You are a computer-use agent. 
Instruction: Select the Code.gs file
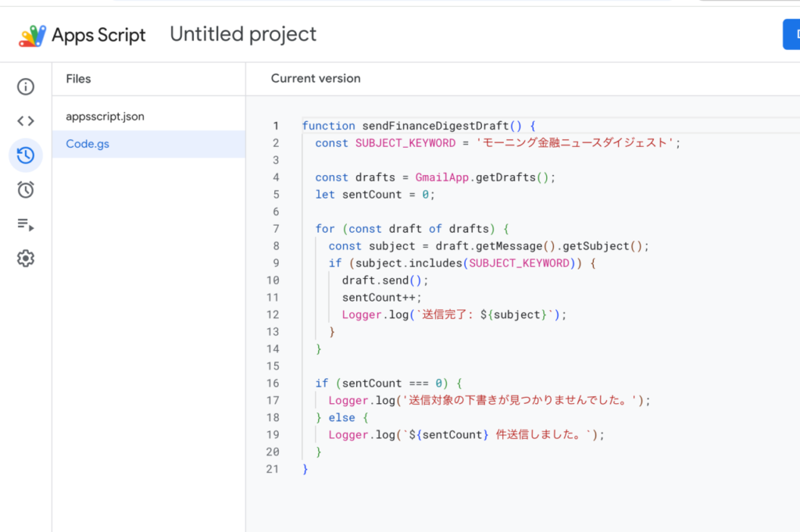click(x=87, y=145)
